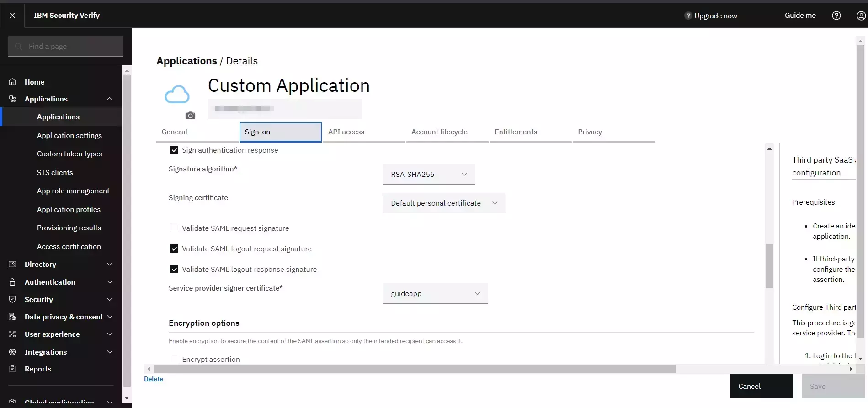
Task: Click the Save button
Action: point(834,386)
